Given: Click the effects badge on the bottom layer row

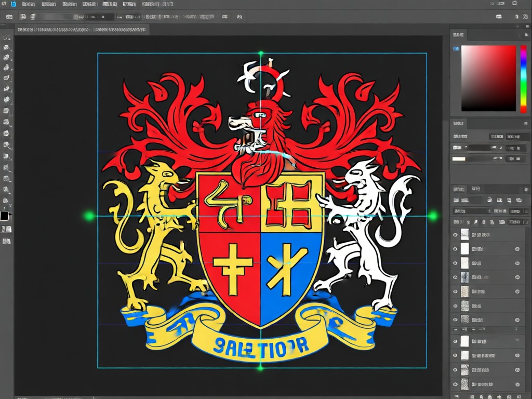Looking at the screenshot, I should 517,384.
